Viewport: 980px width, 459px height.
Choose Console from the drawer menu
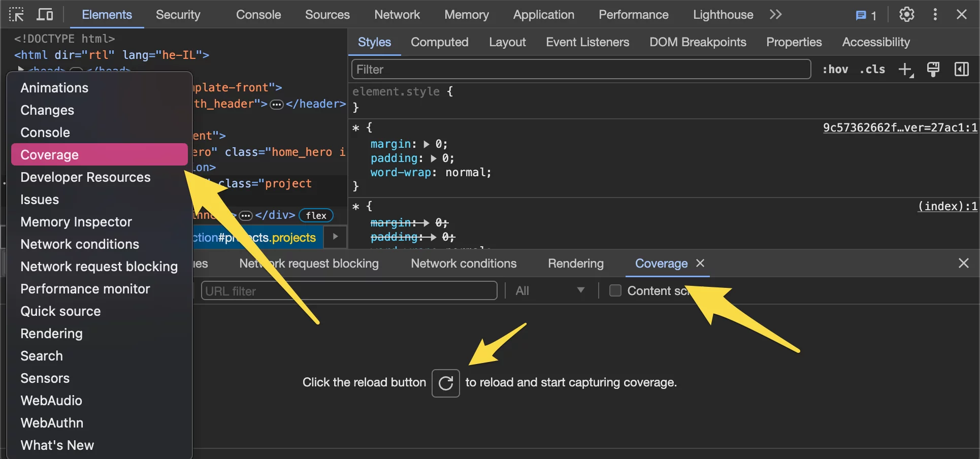click(100, 133)
